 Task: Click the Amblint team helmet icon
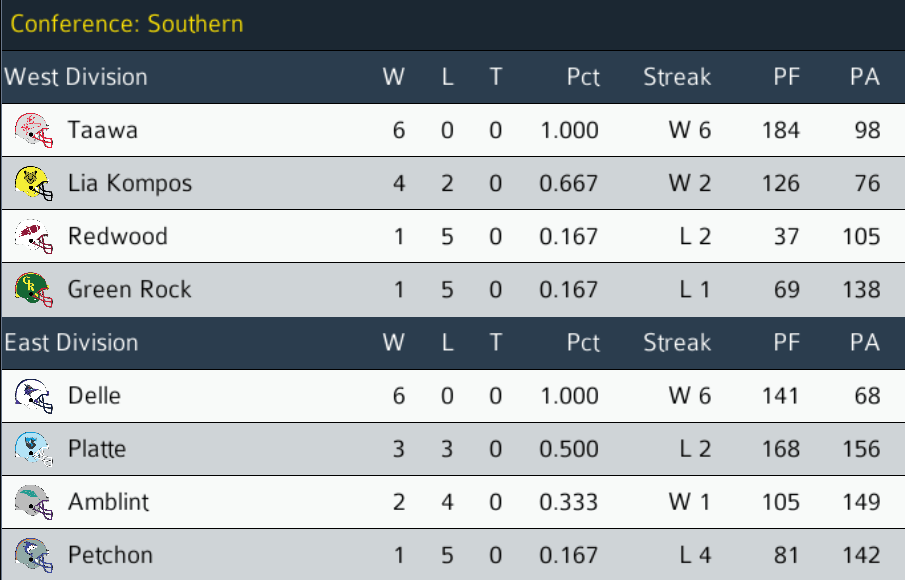[33, 502]
